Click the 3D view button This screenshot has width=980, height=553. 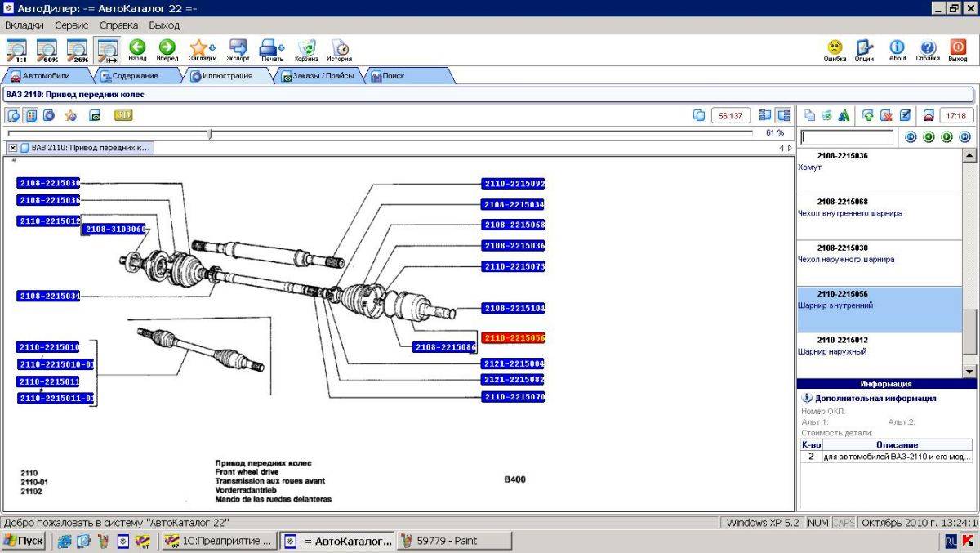(x=123, y=115)
